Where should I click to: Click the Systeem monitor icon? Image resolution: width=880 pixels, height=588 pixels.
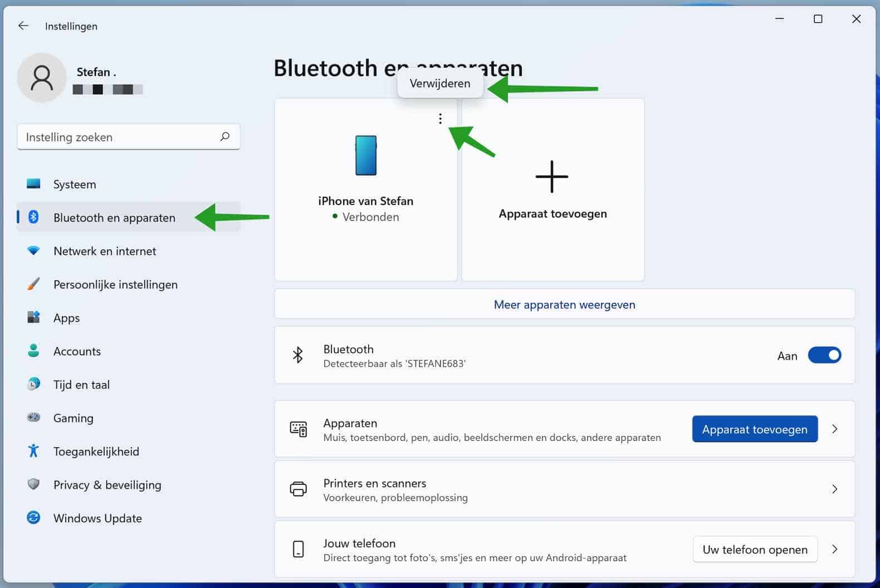point(33,184)
